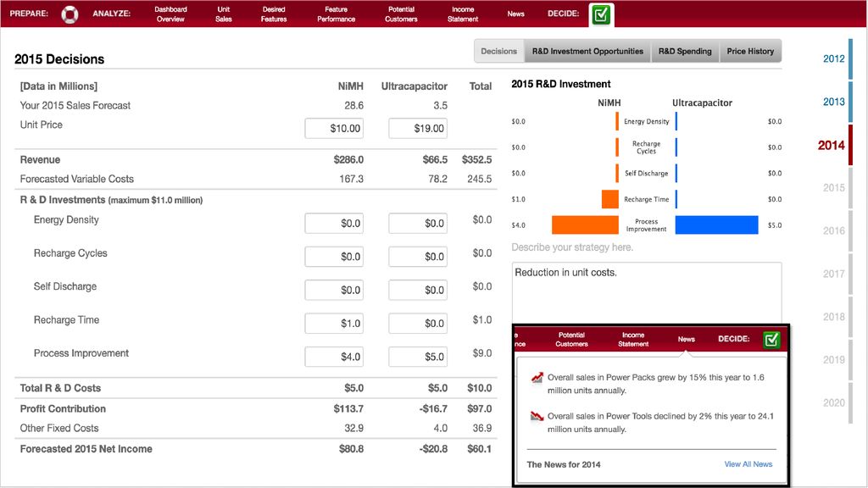The height and width of the screenshot is (488, 868).
Task: Click 'Forecasted 2015 Net Income' row label
Action: tap(86, 449)
